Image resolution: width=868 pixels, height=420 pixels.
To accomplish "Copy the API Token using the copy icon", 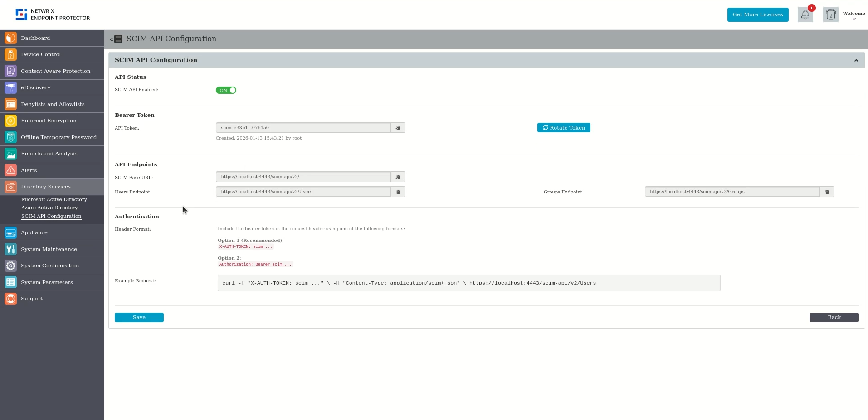I will [397, 127].
